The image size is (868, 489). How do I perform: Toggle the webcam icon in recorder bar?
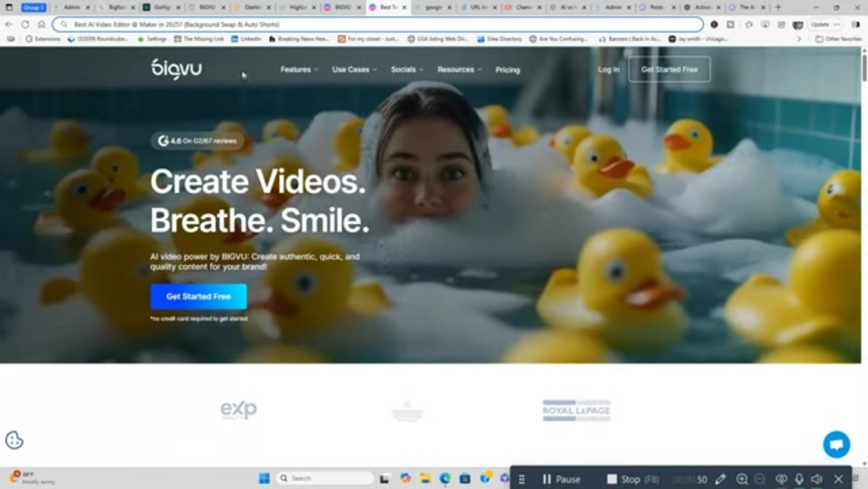(780, 479)
